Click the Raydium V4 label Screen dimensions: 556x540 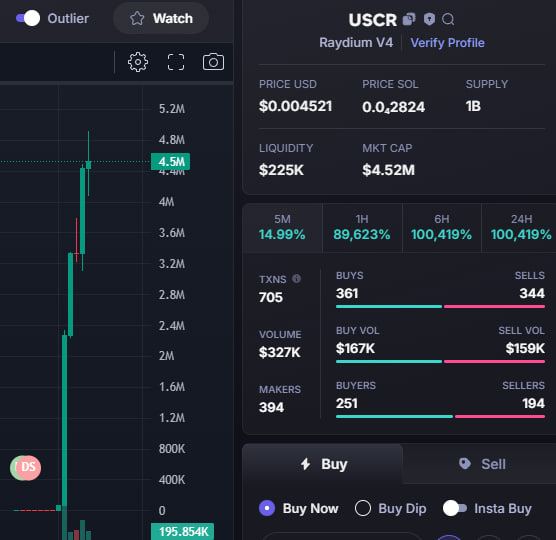click(356, 43)
